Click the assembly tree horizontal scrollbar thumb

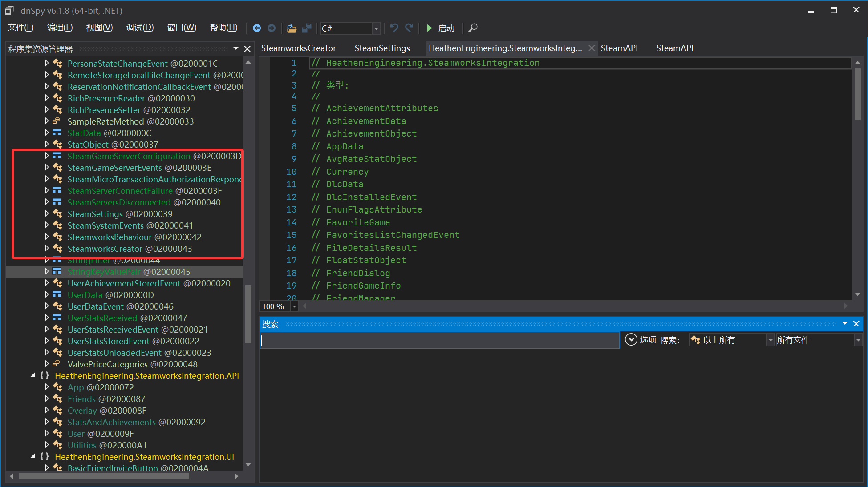click(x=104, y=476)
